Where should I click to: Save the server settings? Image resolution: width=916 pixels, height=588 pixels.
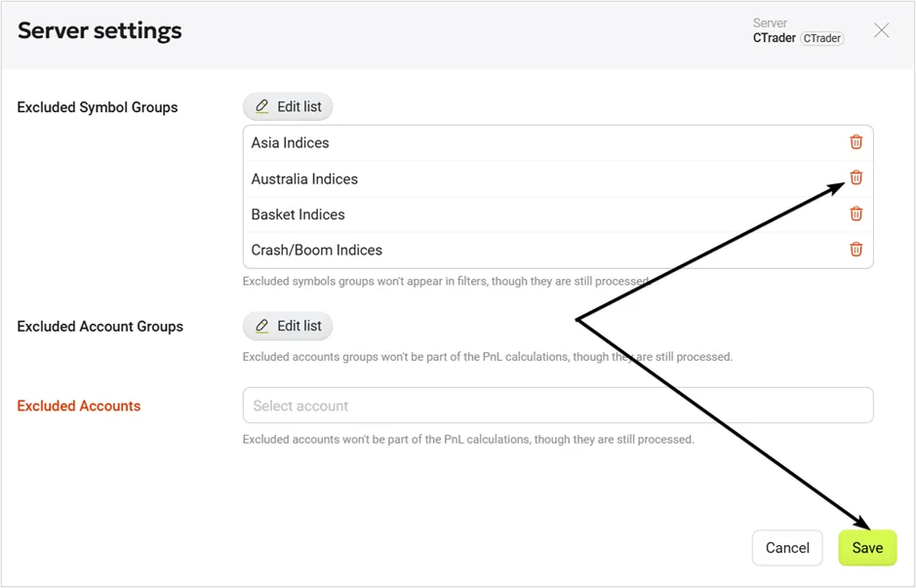click(867, 548)
